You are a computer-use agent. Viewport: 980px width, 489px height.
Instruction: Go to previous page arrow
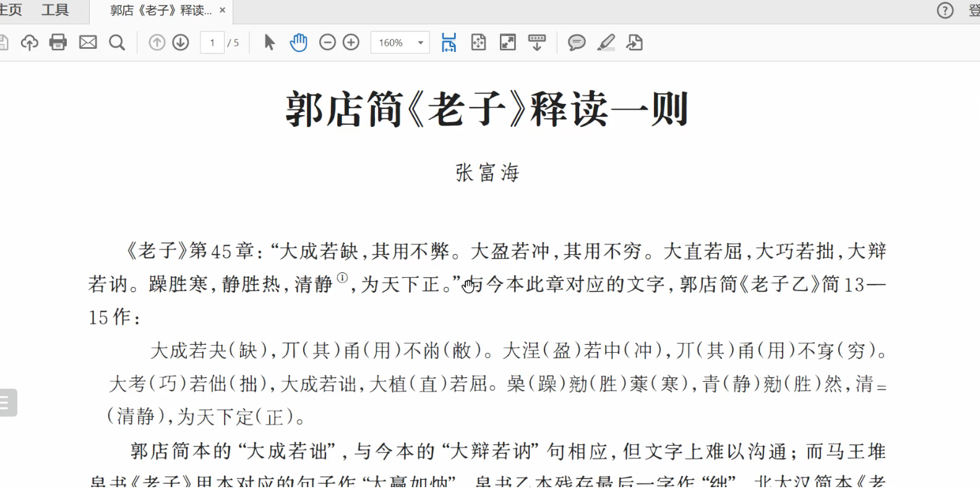(157, 43)
